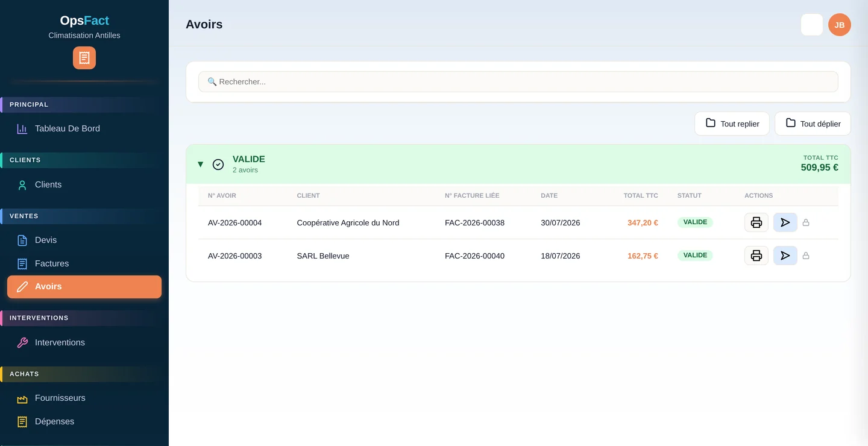Click the lock icon for AV-2026-00004
868x446 pixels.
(x=806, y=222)
